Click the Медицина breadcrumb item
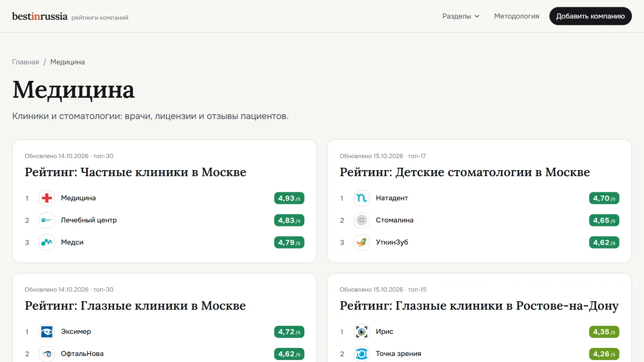The height and width of the screenshot is (362, 644). [x=67, y=62]
